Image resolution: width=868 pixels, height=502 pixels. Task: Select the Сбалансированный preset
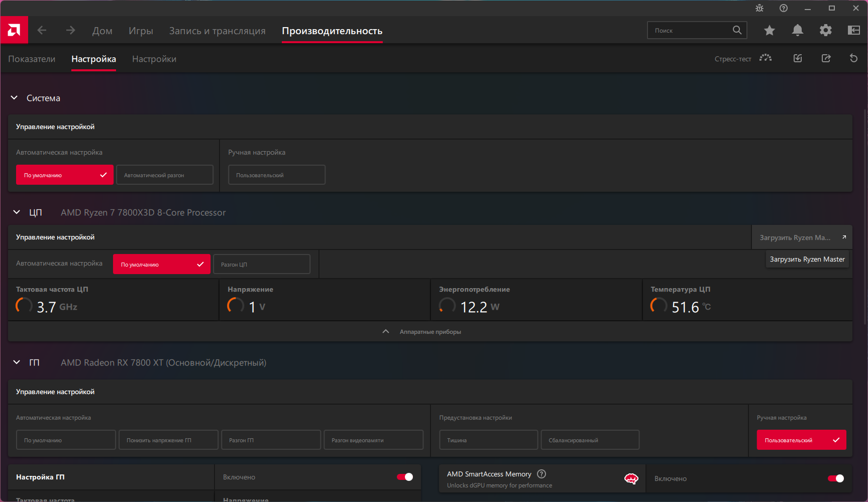pos(590,440)
